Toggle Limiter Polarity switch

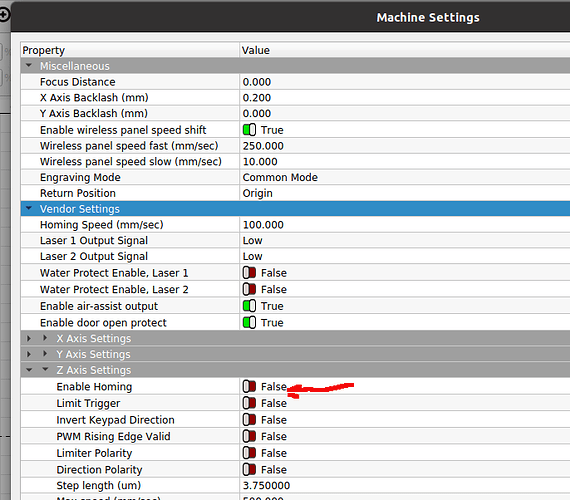coord(249,453)
